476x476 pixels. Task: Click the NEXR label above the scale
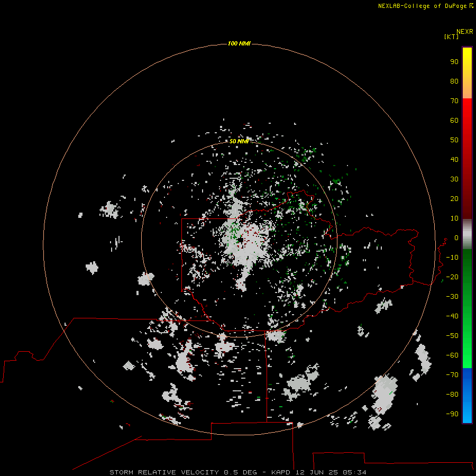coord(465,32)
